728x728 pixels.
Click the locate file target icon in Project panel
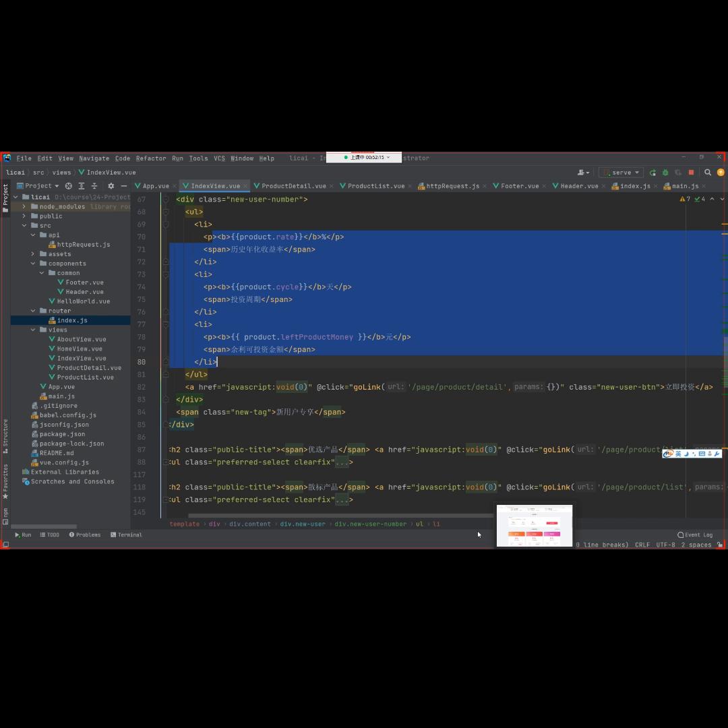[x=69, y=186]
